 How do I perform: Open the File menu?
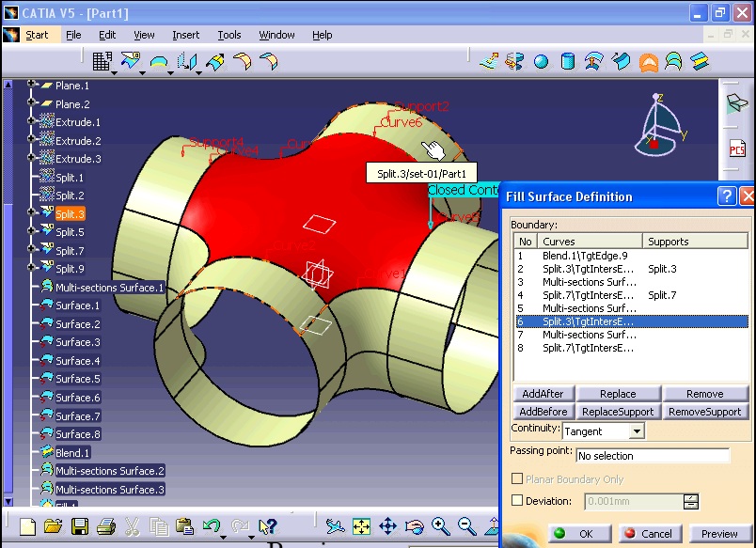pos(73,35)
